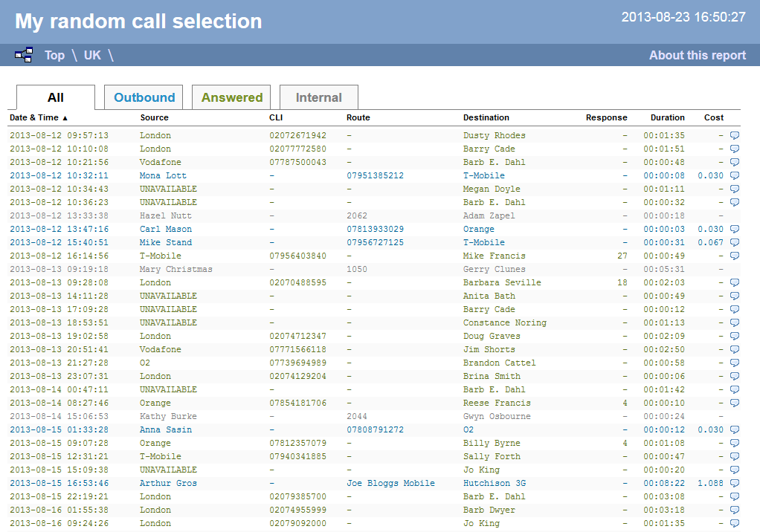
Task: Switch back to the All tab
Action: (x=54, y=97)
